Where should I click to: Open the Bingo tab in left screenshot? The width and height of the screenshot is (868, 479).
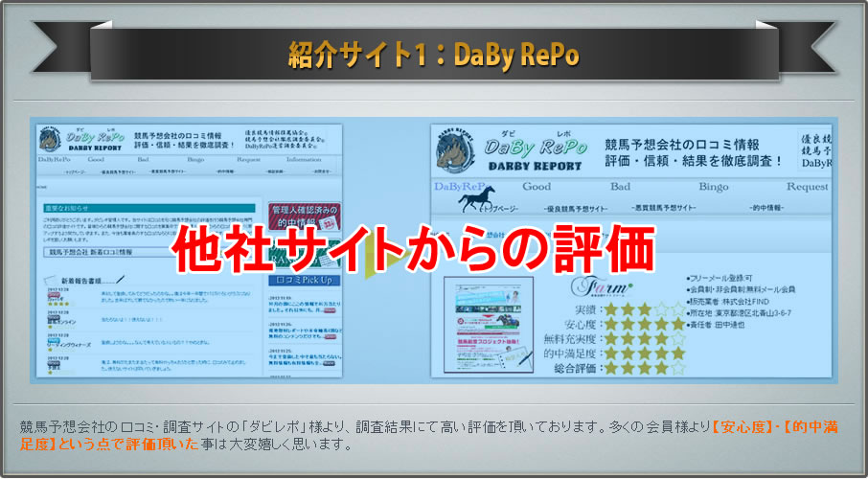pos(195,159)
